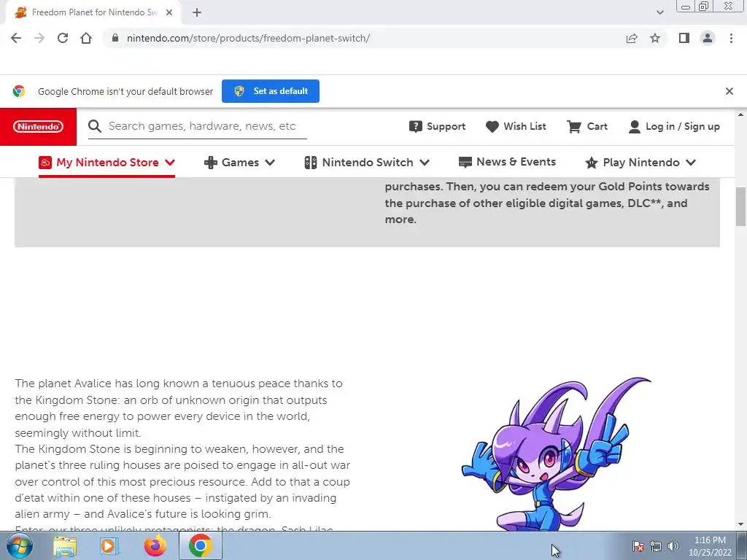
Task: Open the Cart
Action: [587, 126]
